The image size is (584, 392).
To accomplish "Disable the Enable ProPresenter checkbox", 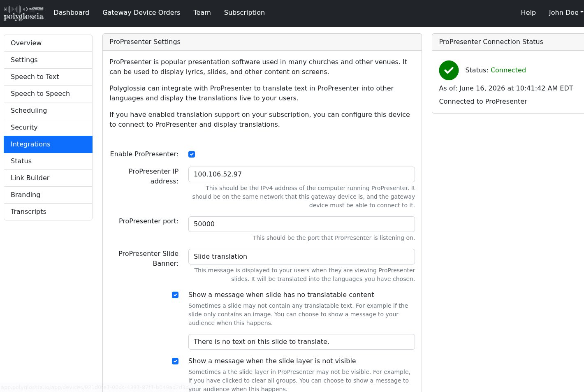I will point(192,154).
